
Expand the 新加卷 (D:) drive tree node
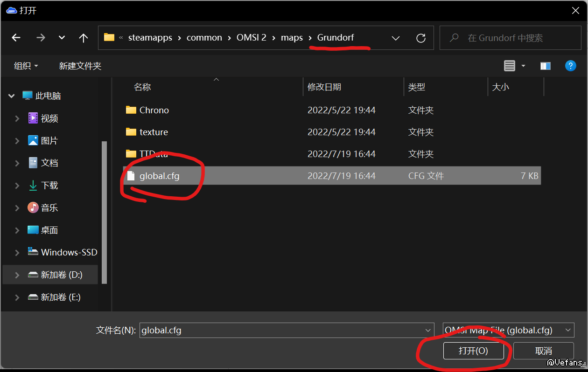pos(17,275)
